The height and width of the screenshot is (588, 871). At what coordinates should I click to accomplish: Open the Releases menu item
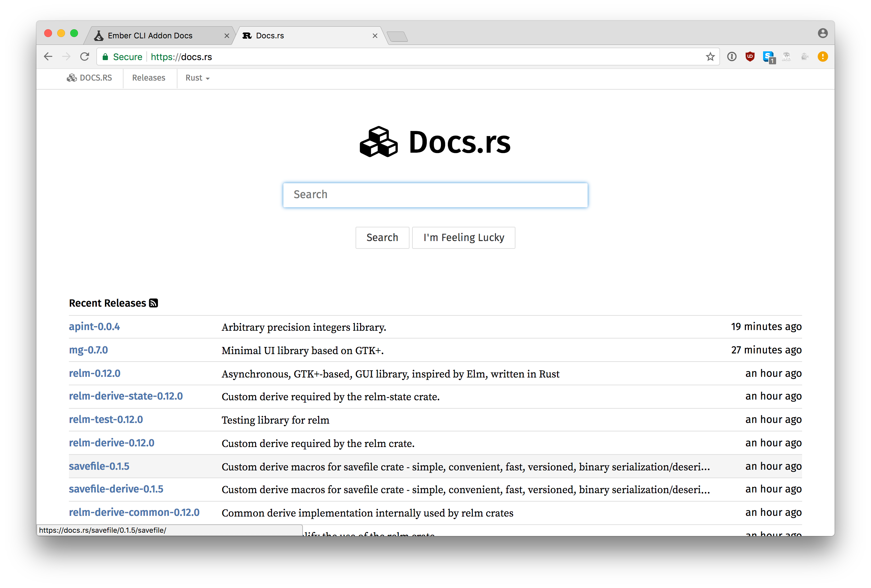pyautogui.click(x=149, y=78)
